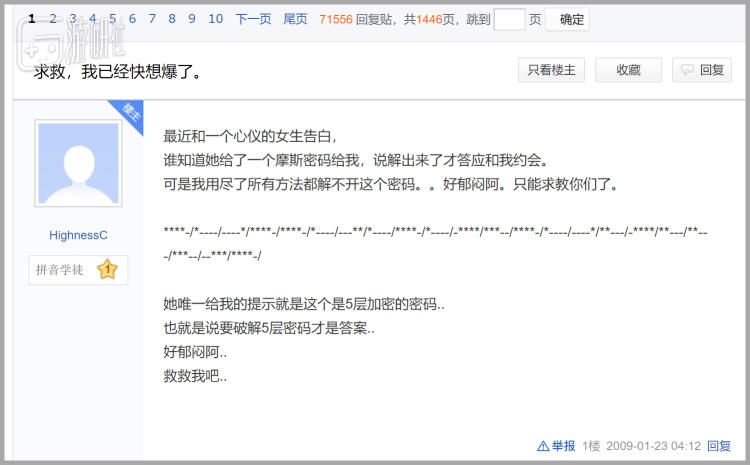Click the line beginning 谁知道她给了一个摩斯密码给我
This screenshot has width=750, height=465.
tap(356, 160)
